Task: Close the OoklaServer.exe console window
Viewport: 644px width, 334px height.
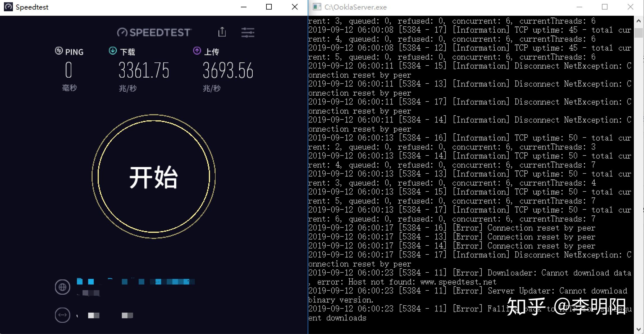Action: pos(631,7)
